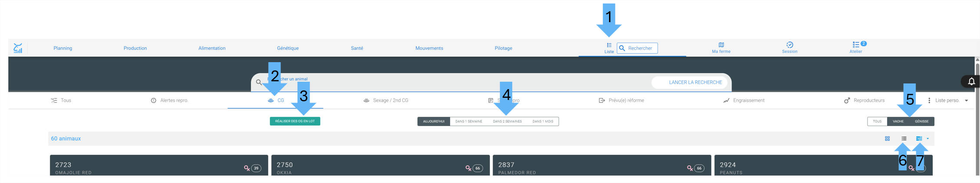The image size is (980, 183).
Task: Click the gender icon on card 2750
Action: pos(468,168)
